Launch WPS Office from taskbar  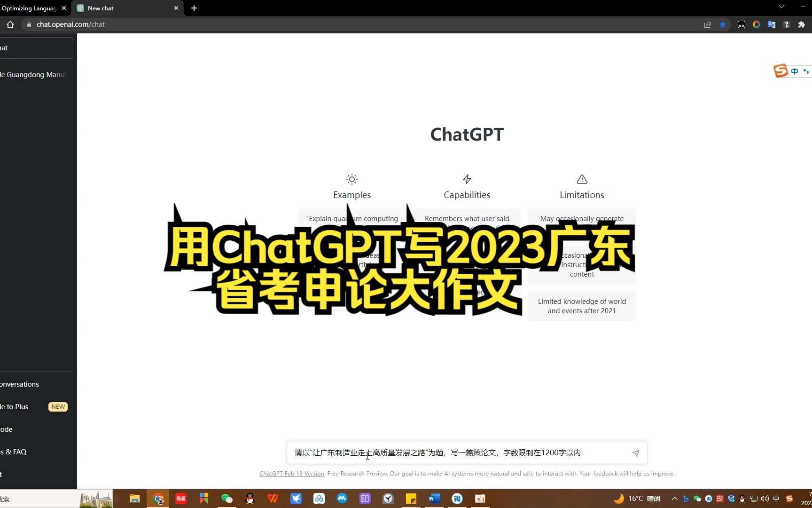(273, 499)
